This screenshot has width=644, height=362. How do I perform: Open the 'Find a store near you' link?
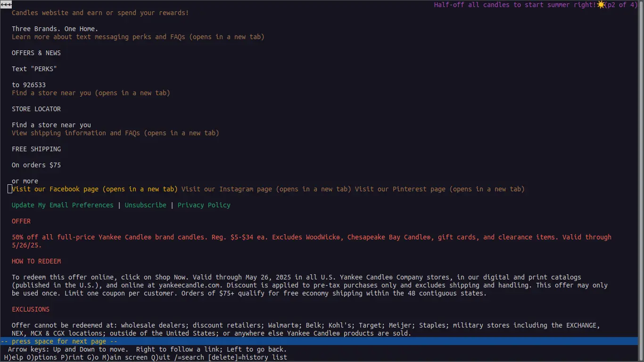(x=91, y=93)
